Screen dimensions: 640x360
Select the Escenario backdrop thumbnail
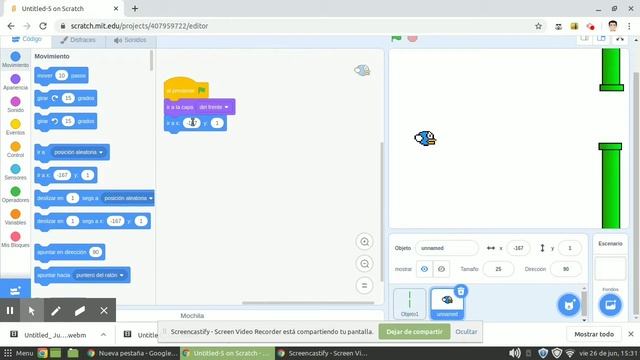coord(610,268)
